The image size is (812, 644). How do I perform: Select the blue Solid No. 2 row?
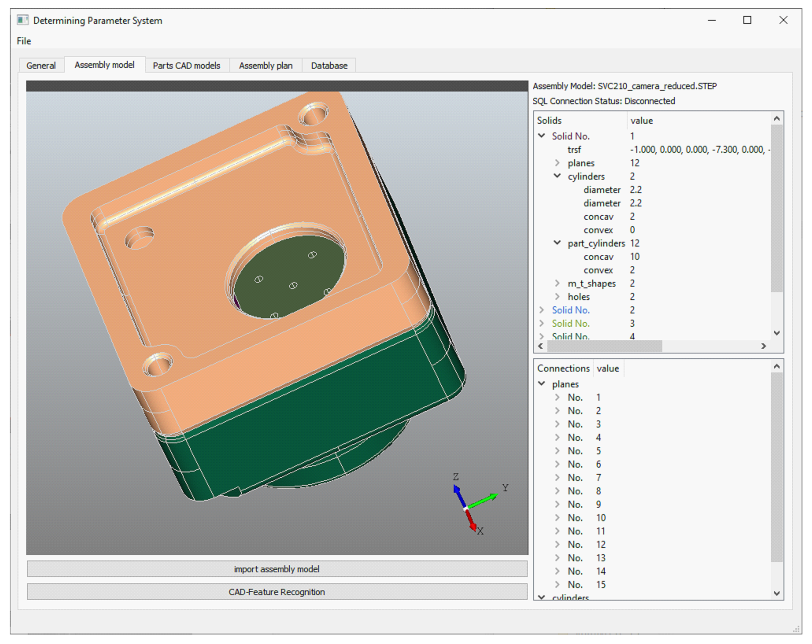pyautogui.click(x=571, y=310)
